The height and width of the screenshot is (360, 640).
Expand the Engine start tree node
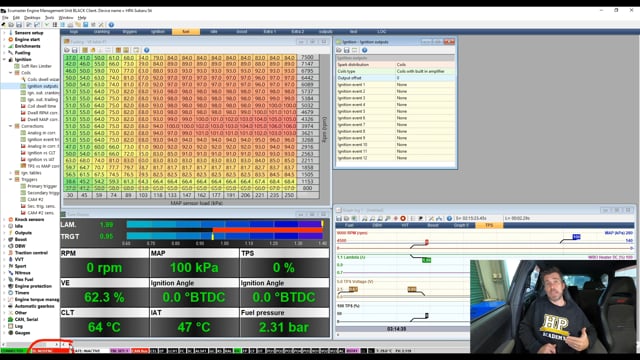(x=4, y=40)
